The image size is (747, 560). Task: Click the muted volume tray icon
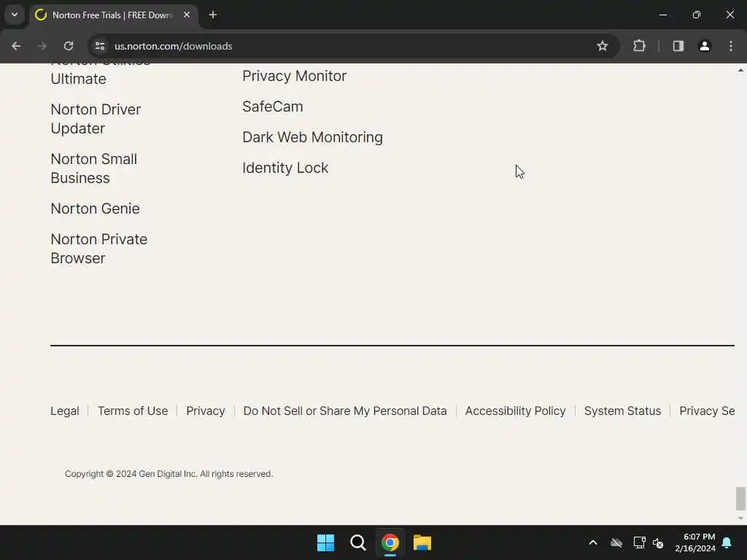658,542
